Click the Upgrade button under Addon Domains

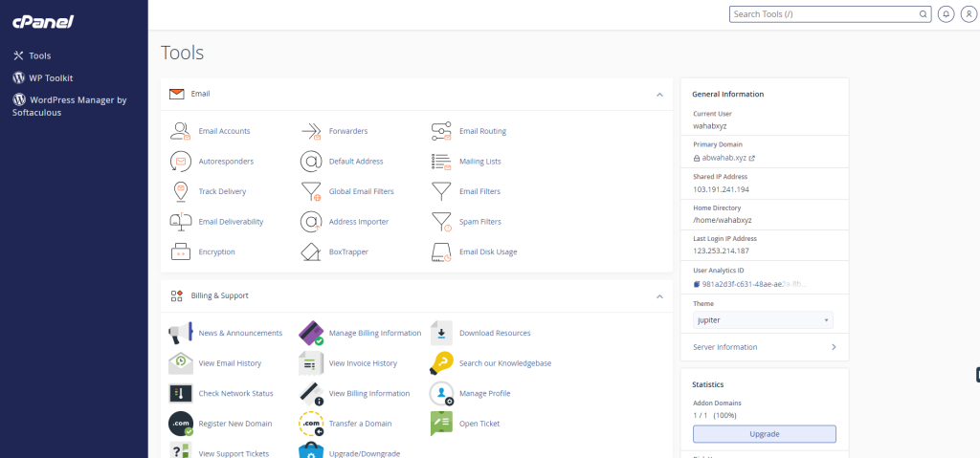pyautogui.click(x=764, y=434)
